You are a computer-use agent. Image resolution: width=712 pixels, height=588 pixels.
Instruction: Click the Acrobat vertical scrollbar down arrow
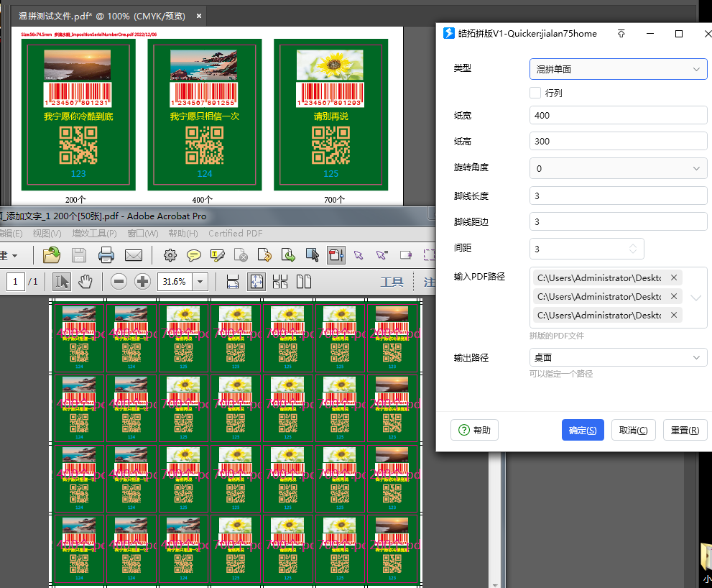point(495,584)
